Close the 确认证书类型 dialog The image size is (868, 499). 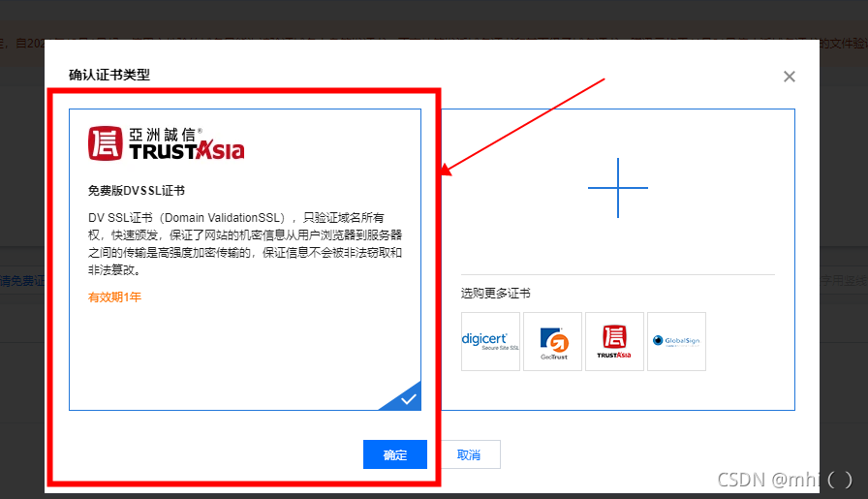(x=789, y=77)
